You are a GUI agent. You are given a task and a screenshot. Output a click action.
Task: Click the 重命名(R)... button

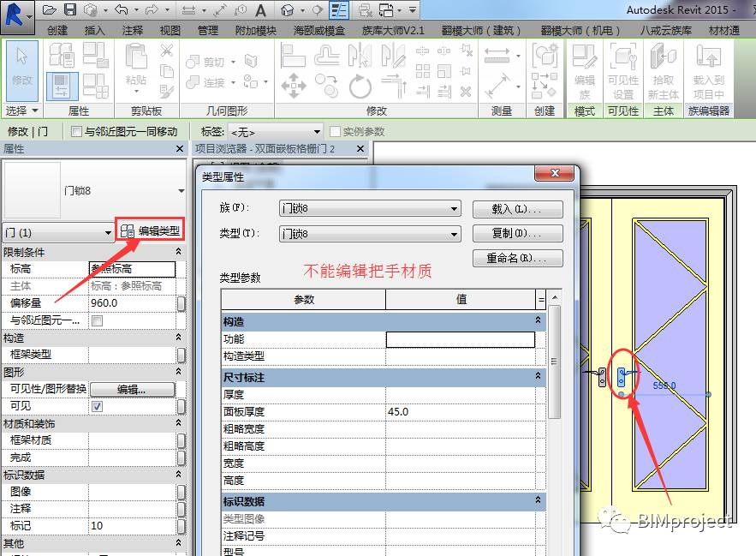[517, 258]
